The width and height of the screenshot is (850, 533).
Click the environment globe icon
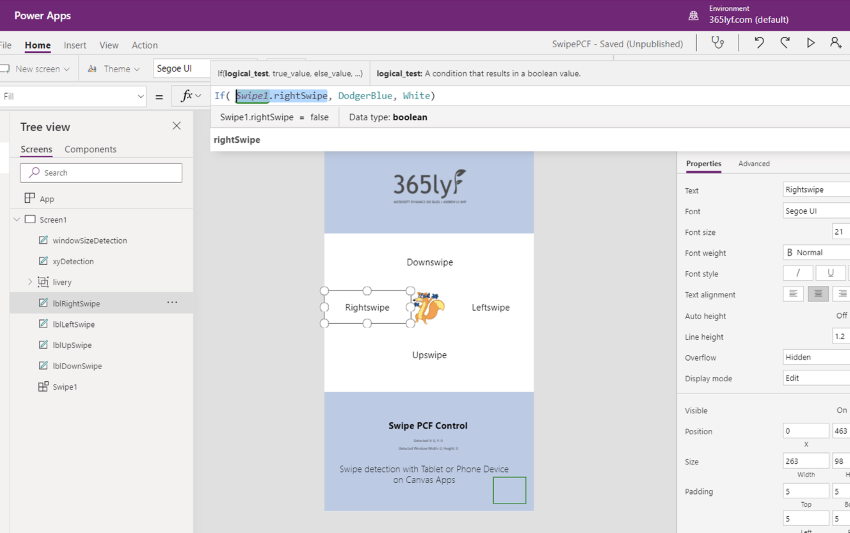point(693,15)
